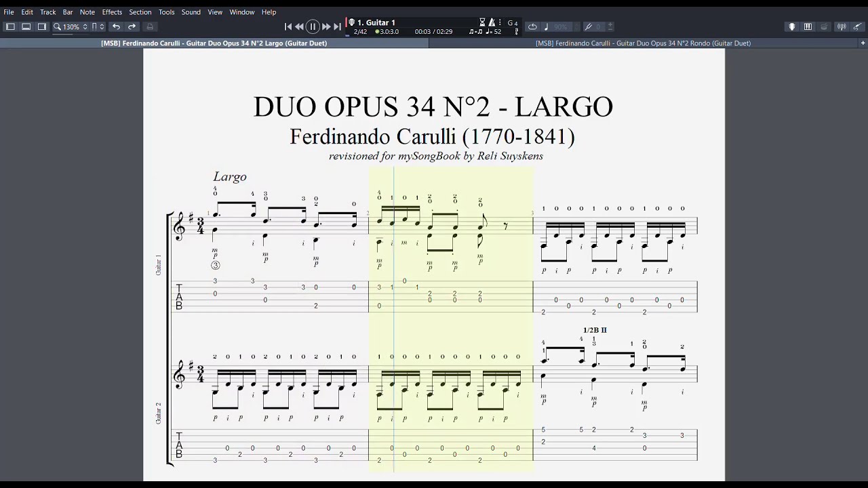Open the line-in guitar jack icon

[857, 26]
